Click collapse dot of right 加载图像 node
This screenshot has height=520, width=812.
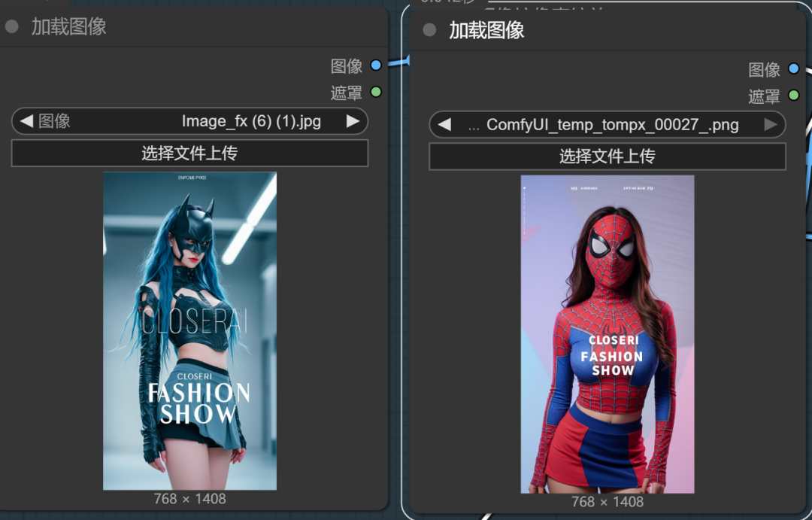(429, 30)
